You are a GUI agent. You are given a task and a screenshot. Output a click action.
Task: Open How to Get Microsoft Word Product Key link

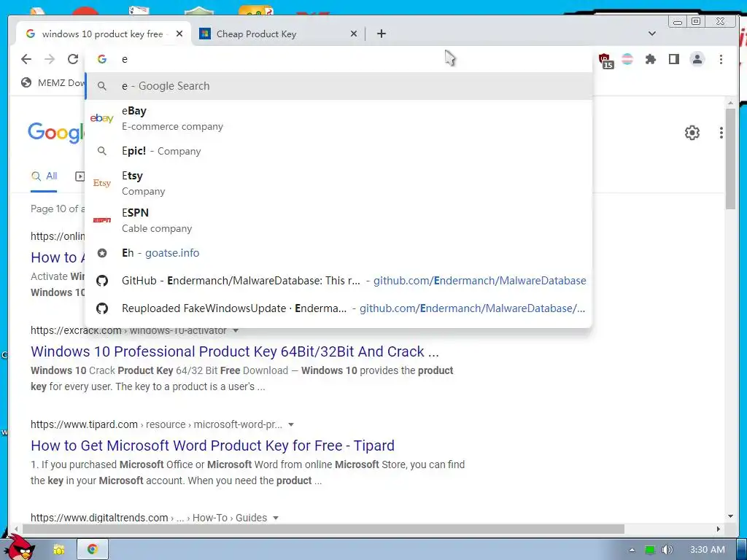point(212,446)
